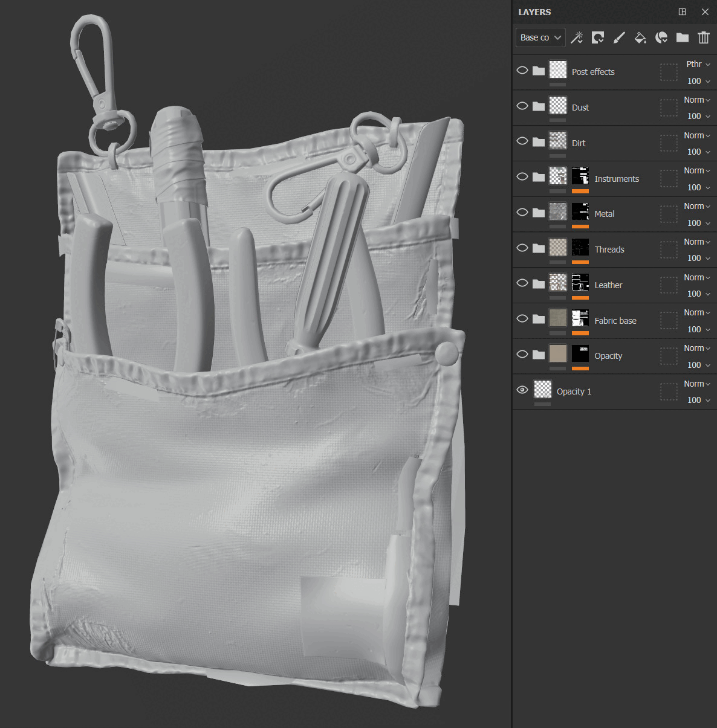Select the Metal folder mask thumbnail
The image size is (717, 728).
point(580,212)
